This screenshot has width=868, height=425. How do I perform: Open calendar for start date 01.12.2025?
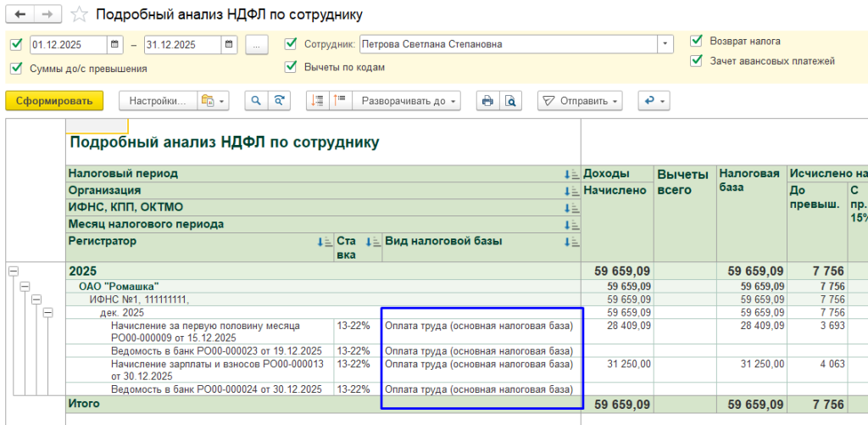tap(115, 44)
